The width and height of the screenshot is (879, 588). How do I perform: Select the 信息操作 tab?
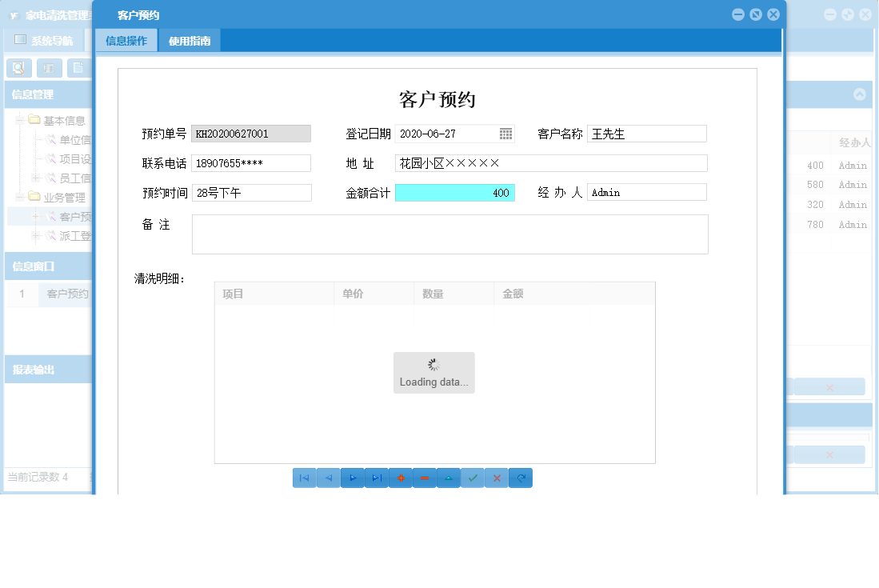[x=126, y=40]
